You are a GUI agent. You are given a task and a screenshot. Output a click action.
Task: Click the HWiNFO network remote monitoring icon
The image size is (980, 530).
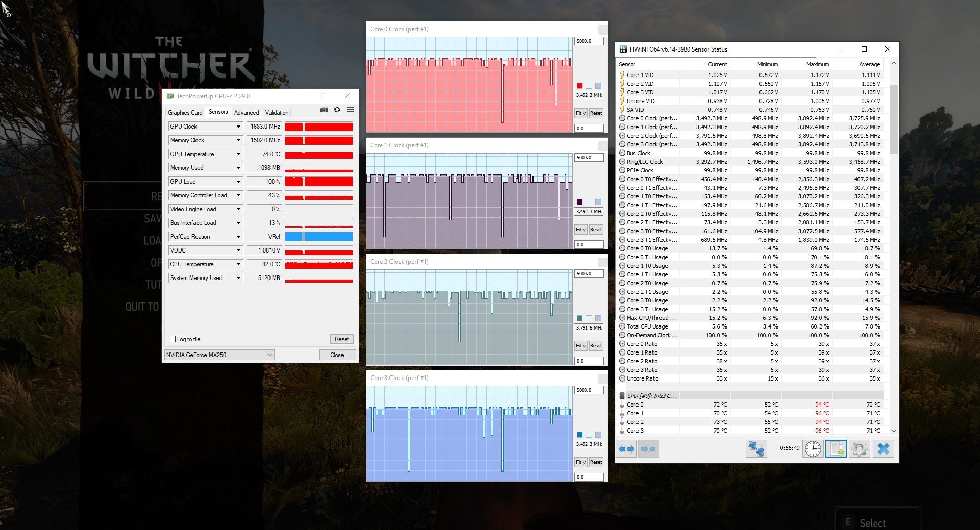(x=756, y=449)
